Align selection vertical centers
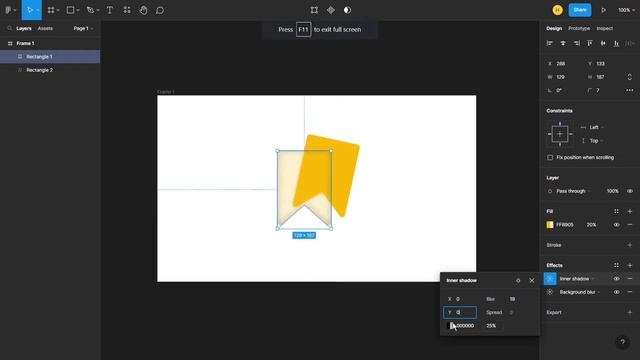 (x=603, y=43)
